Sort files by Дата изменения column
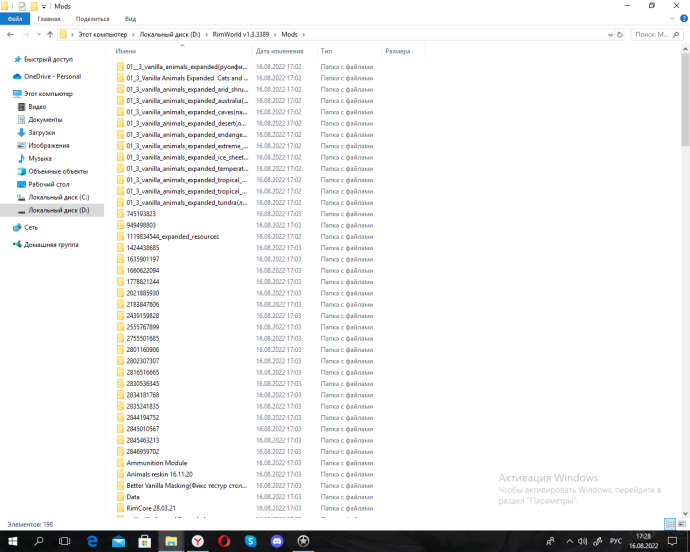This screenshot has height=552, width=690. tap(279, 50)
